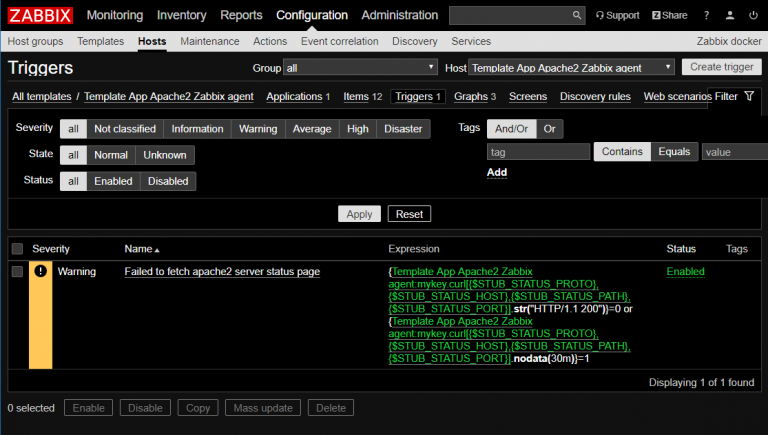This screenshot has height=435, width=768.
Task: Select 'Average' severity filter
Action: pos(312,129)
